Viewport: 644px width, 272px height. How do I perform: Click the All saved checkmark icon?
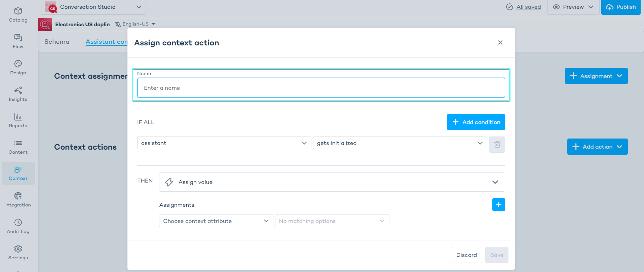[509, 7]
